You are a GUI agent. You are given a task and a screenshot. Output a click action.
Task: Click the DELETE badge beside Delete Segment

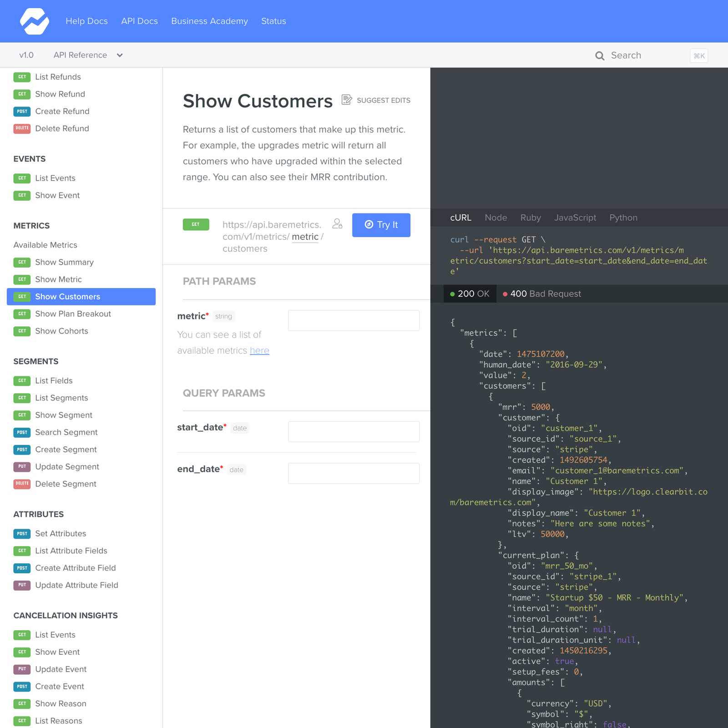click(22, 484)
